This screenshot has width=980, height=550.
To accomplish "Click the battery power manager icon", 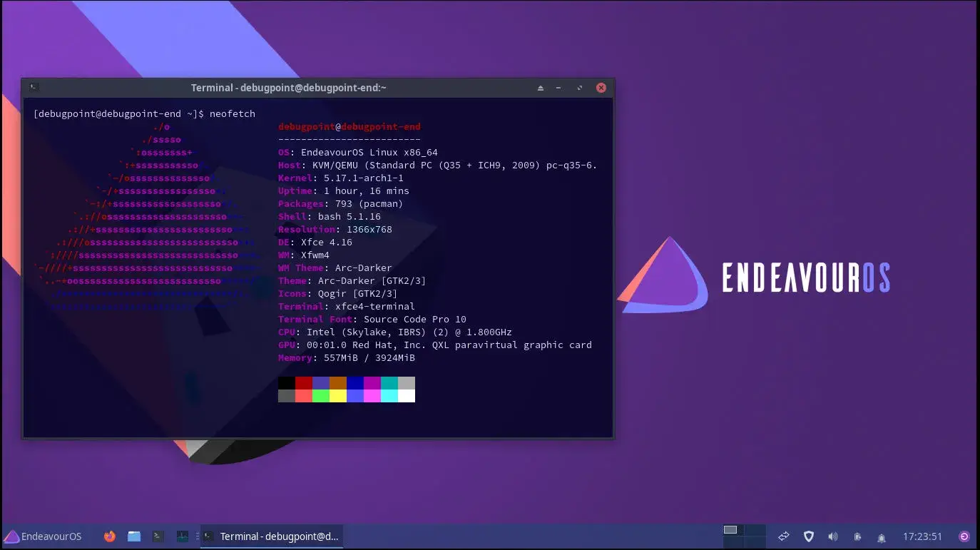I will click(x=857, y=536).
